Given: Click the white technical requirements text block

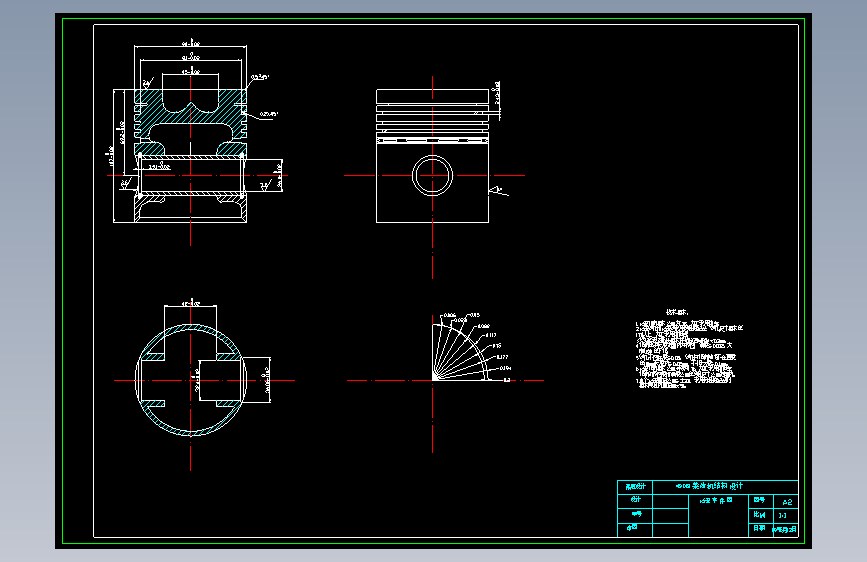Looking at the screenshot, I should [689, 350].
